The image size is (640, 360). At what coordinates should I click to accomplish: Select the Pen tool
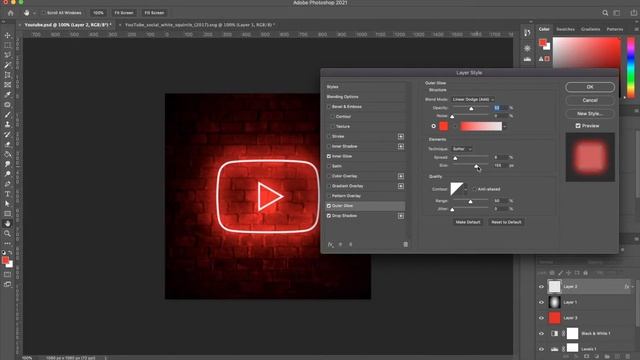(x=7, y=184)
